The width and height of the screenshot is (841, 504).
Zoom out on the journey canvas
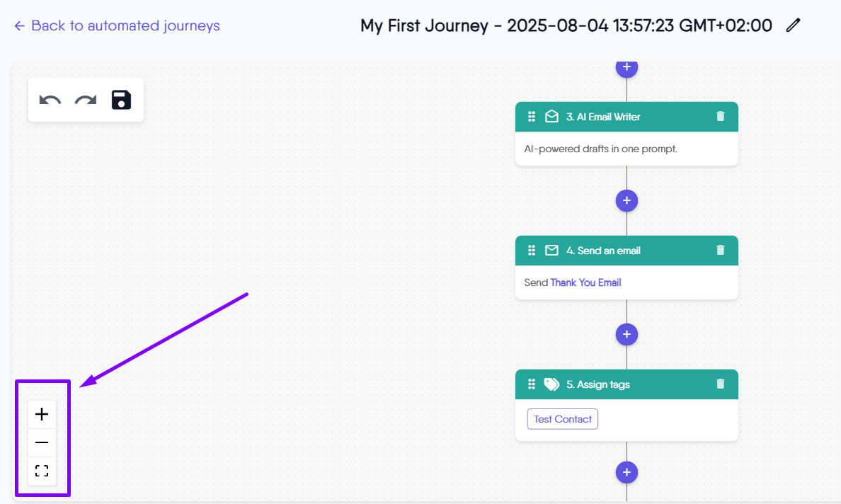[x=42, y=442]
